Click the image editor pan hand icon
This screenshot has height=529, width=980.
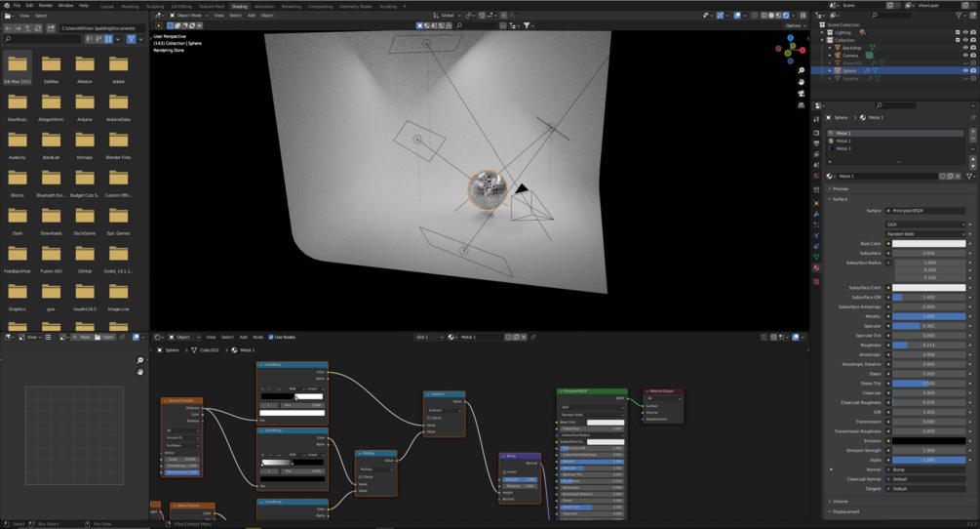[x=140, y=372]
